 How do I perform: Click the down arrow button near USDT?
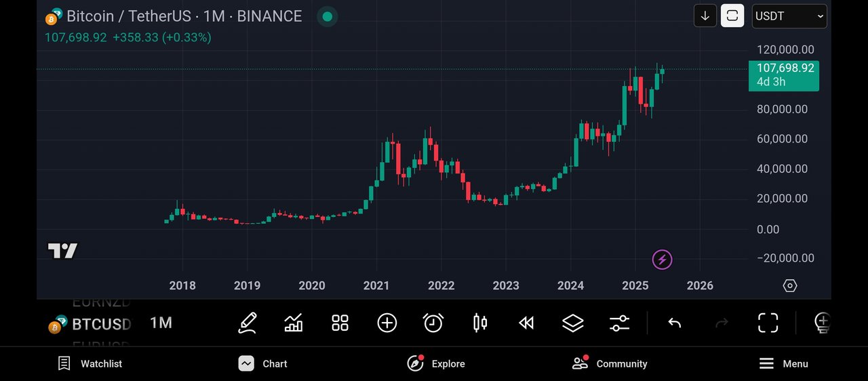[705, 16]
